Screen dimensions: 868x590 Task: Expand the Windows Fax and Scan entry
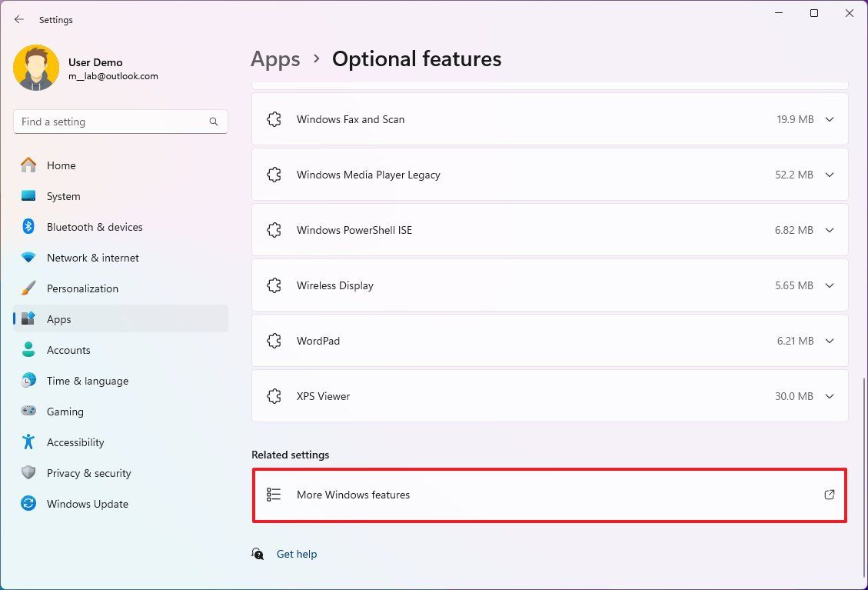click(830, 119)
